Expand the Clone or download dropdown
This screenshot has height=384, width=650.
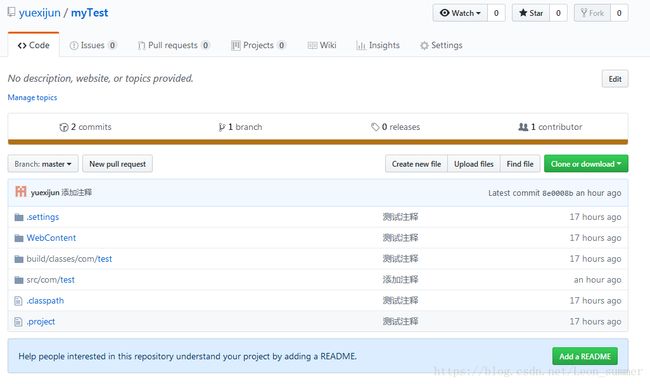[x=586, y=164]
